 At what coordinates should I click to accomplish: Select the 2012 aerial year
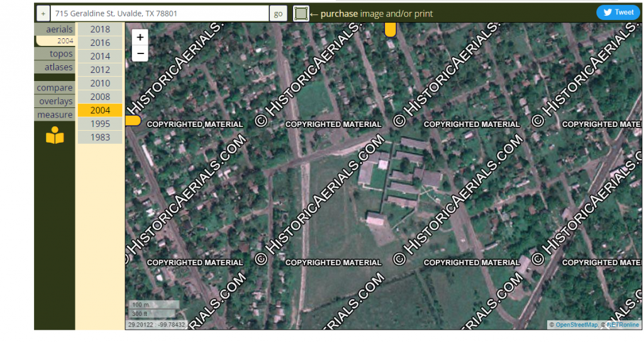click(x=100, y=70)
